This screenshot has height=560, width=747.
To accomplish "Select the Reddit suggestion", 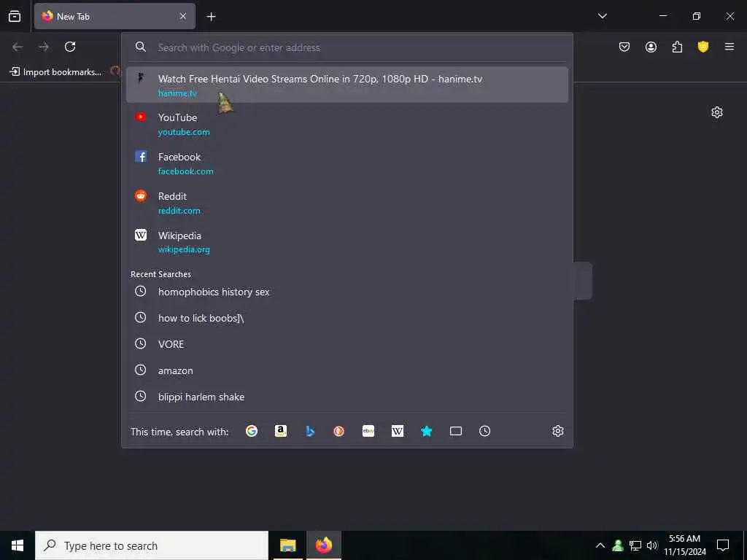I will pyautogui.click(x=347, y=203).
